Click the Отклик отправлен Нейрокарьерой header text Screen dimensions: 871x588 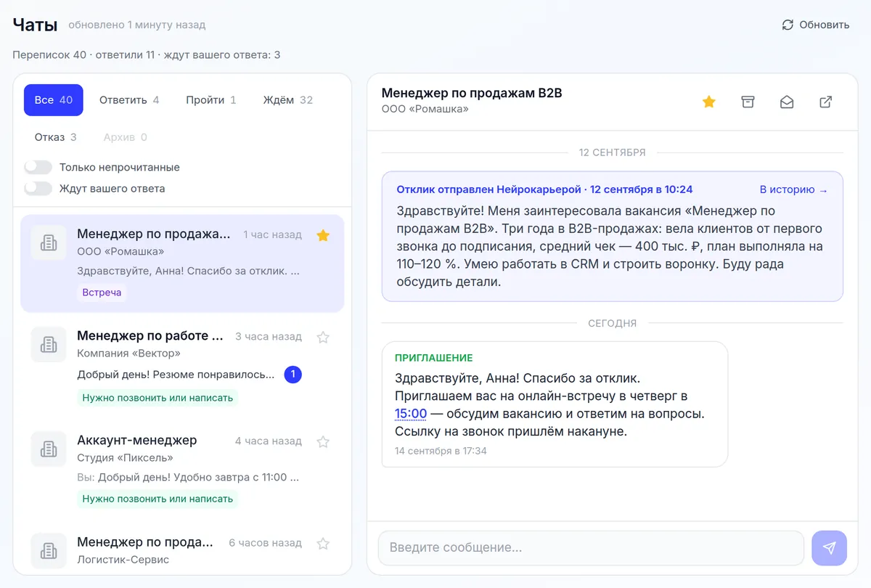[544, 189]
